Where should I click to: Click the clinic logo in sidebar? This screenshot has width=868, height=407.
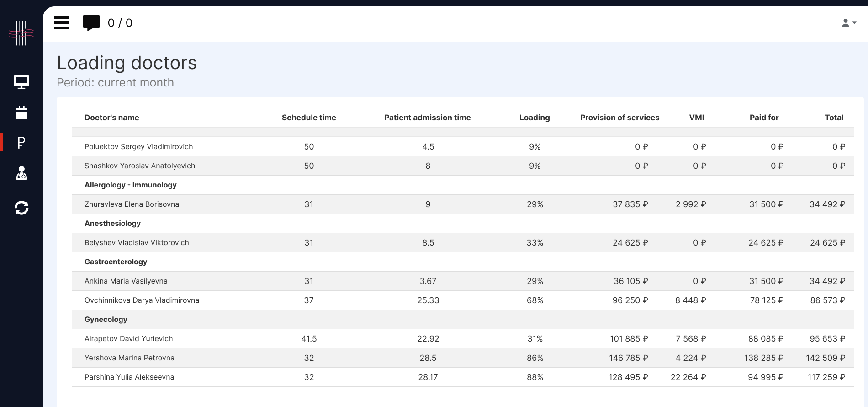coord(21,33)
